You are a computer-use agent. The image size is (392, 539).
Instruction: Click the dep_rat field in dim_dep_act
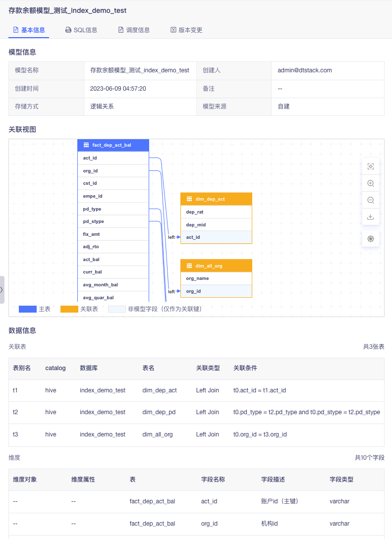[216, 212]
